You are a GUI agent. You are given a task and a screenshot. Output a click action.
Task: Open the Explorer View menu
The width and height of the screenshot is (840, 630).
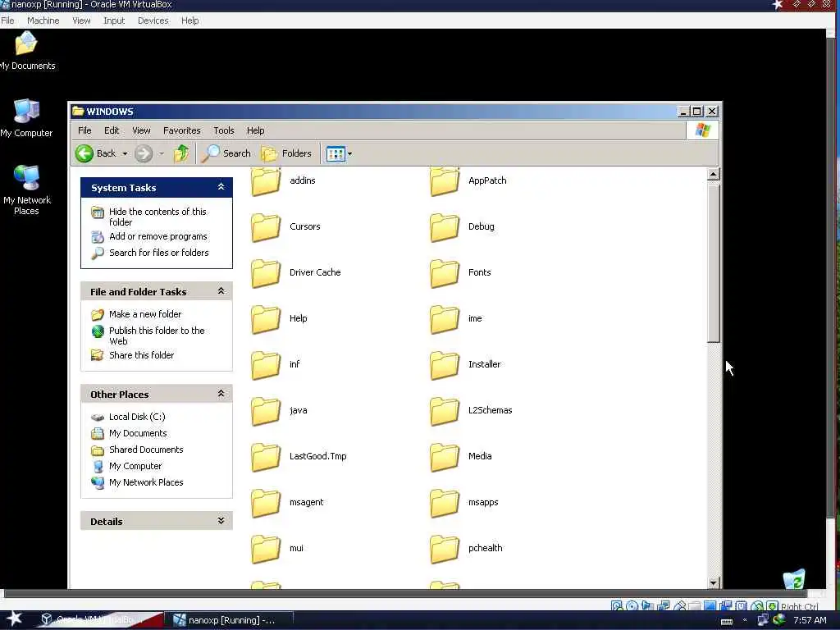coord(141,130)
